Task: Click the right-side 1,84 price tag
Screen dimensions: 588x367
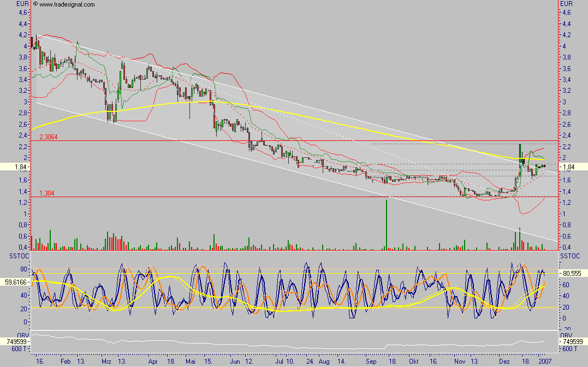Action: click(568, 167)
